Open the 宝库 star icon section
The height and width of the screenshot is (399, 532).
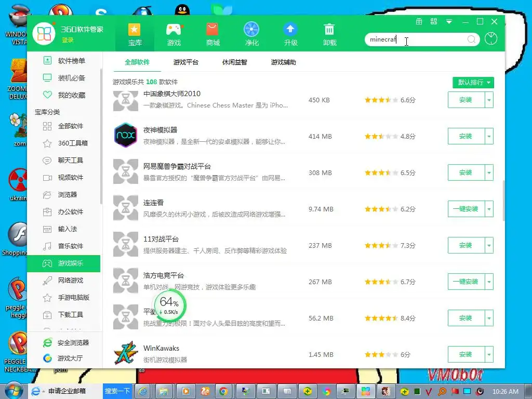pyautogui.click(x=135, y=34)
